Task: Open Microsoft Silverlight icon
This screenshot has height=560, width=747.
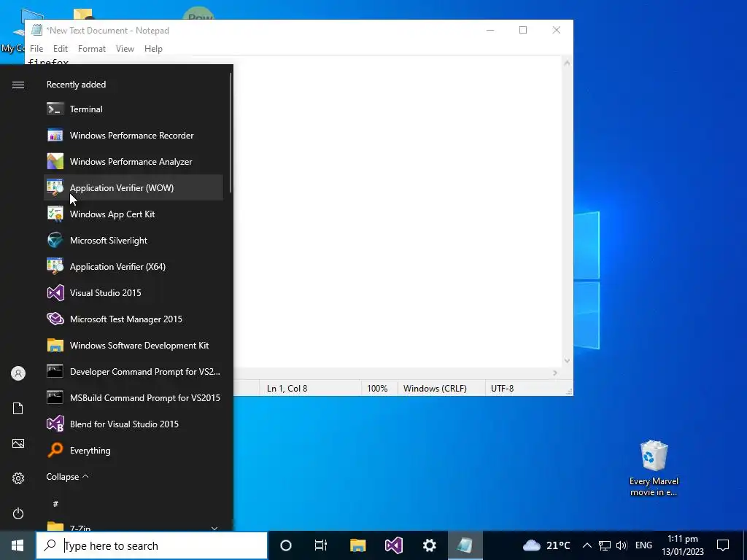Action: click(55, 240)
